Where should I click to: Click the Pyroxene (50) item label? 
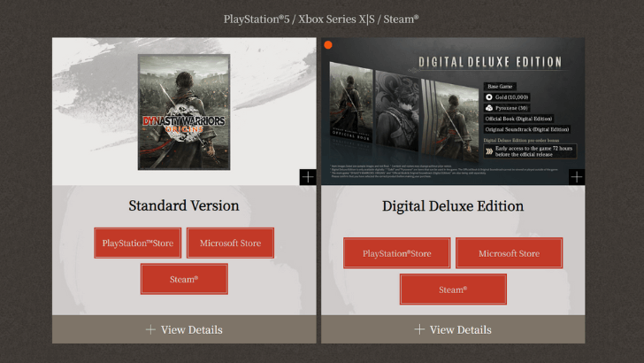coord(508,108)
